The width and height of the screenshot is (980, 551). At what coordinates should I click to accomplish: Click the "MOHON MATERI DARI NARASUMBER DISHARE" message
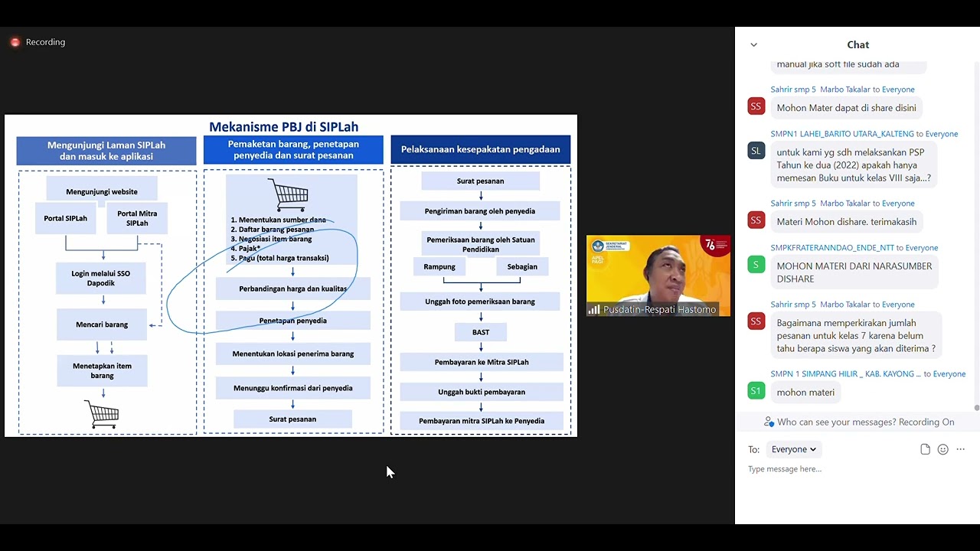[x=854, y=272]
